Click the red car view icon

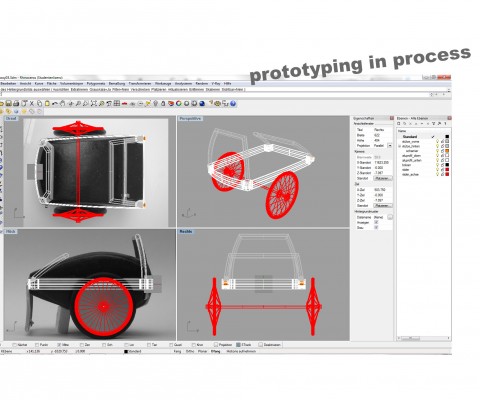[124, 104]
